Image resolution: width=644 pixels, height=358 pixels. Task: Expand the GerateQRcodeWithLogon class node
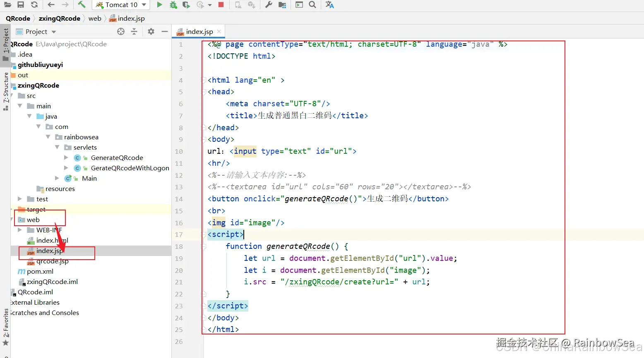66,168
